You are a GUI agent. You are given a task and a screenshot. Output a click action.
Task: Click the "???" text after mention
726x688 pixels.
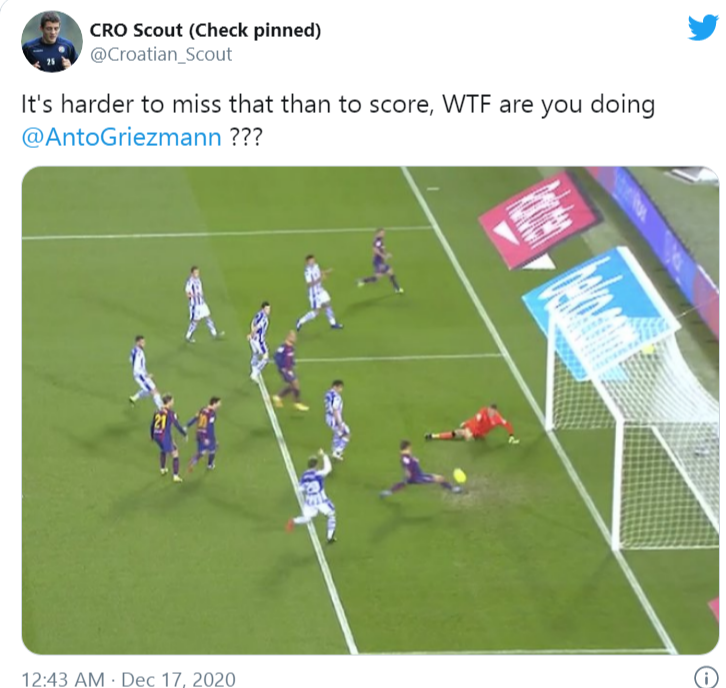point(246,137)
